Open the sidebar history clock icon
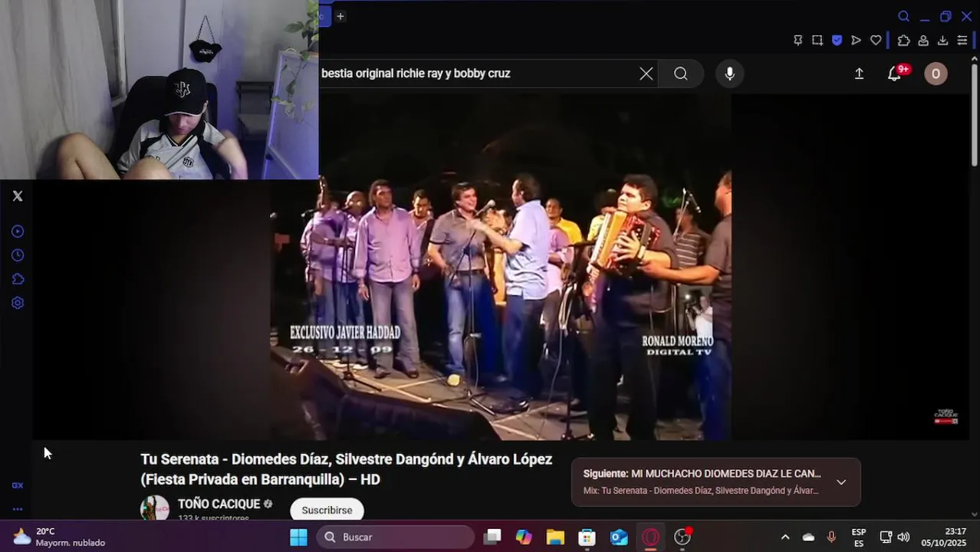 [18, 255]
